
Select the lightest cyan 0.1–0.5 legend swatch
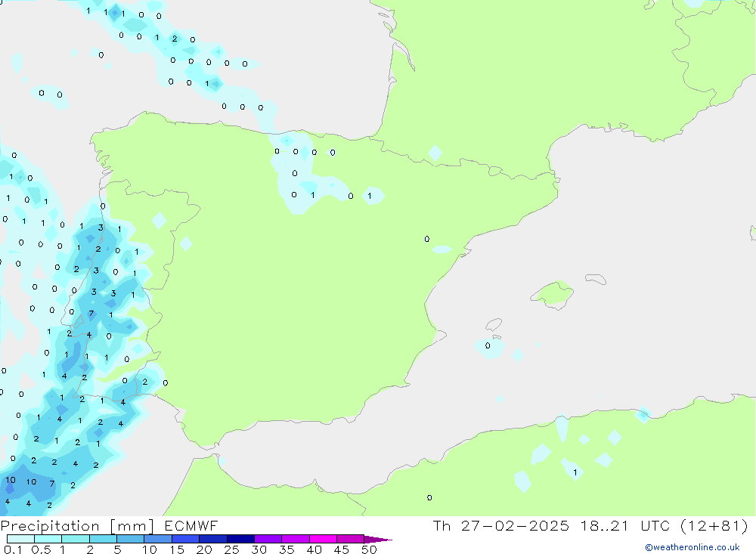click(x=20, y=539)
